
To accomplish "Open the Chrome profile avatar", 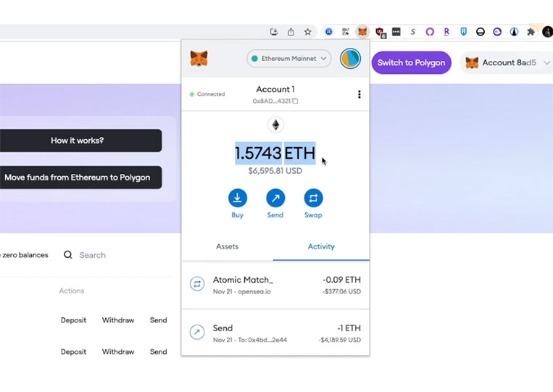I will click(x=548, y=32).
